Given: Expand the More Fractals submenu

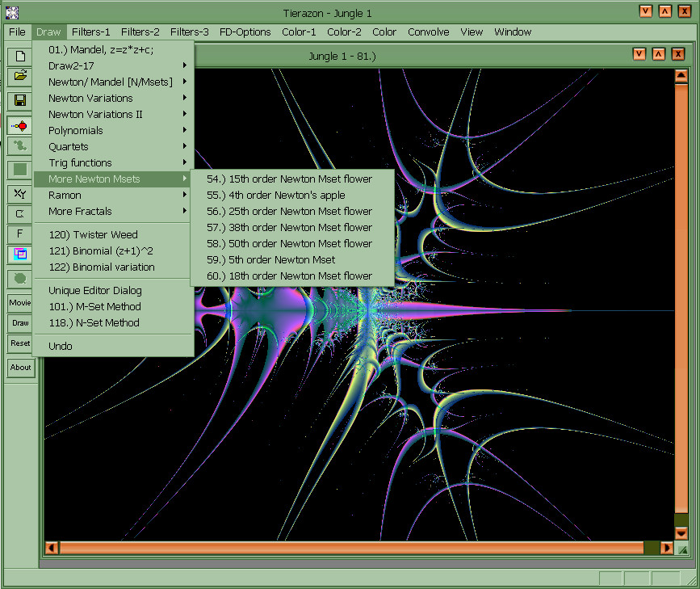Looking at the screenshot, I should [x=113, y=211].
